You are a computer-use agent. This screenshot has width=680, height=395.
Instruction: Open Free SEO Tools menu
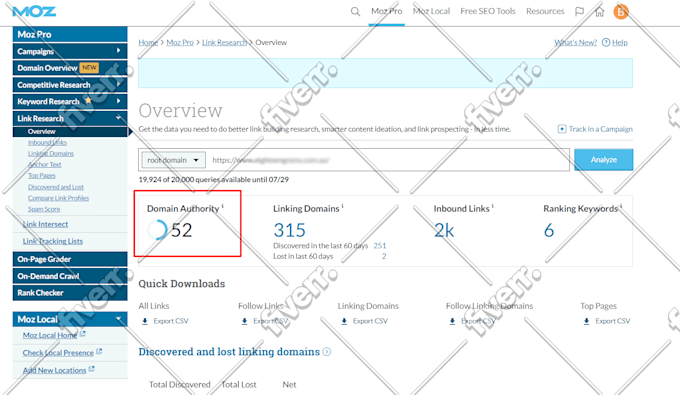click(x=488, y=11)
